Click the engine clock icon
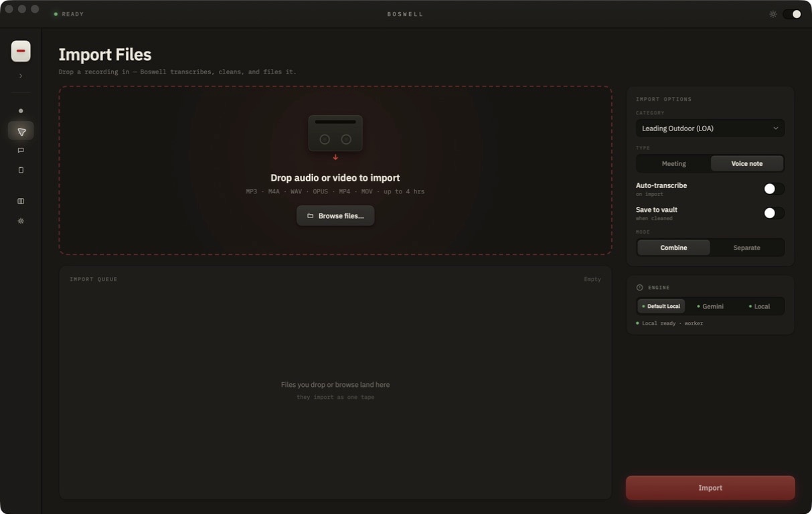 (639, 287)
